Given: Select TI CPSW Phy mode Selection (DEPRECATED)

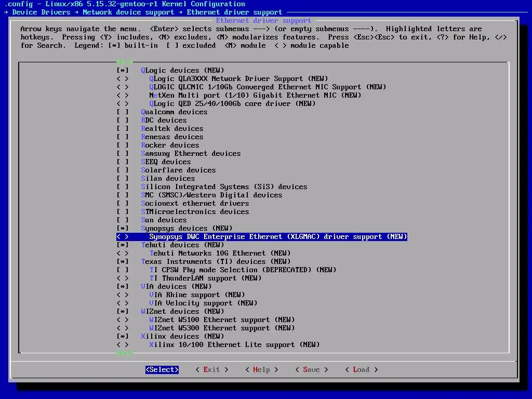Looking at the screenshot, I should coord(243,270).
